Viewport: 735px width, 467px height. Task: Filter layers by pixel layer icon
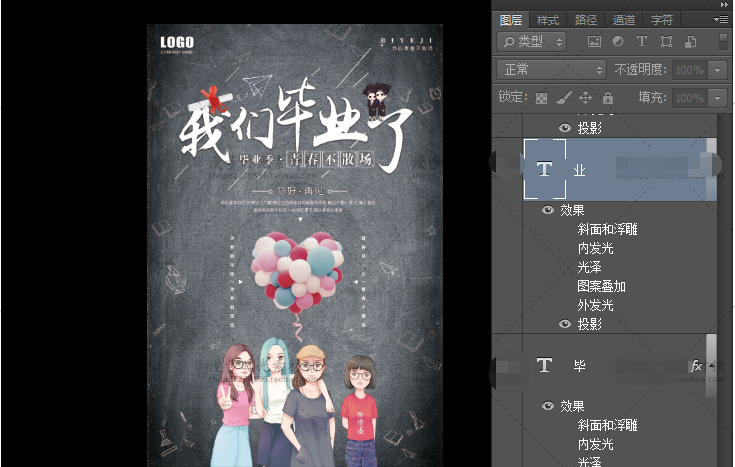pos(594,42)
